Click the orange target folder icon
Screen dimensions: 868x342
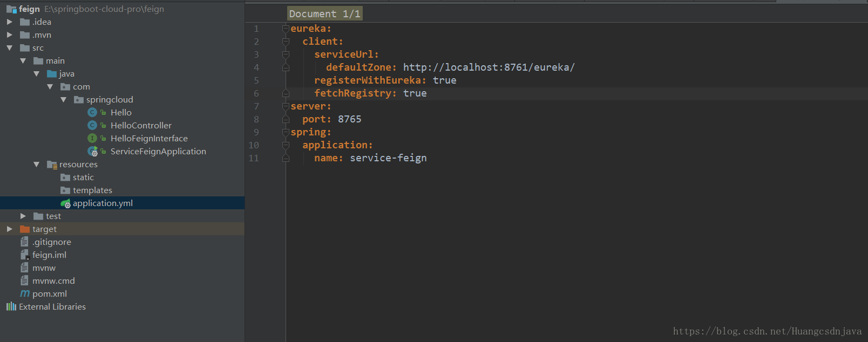(25, 229)
